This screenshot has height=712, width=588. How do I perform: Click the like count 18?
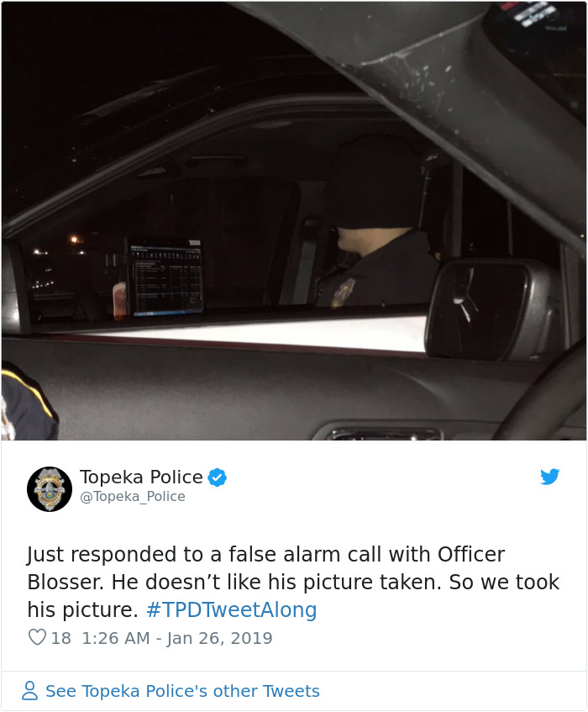pyautogui.click(x=60, y=638)
